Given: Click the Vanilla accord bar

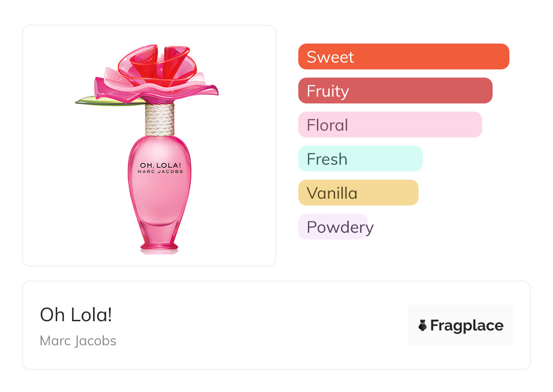Looking at the screenshot, I should [x=358, y=193].
